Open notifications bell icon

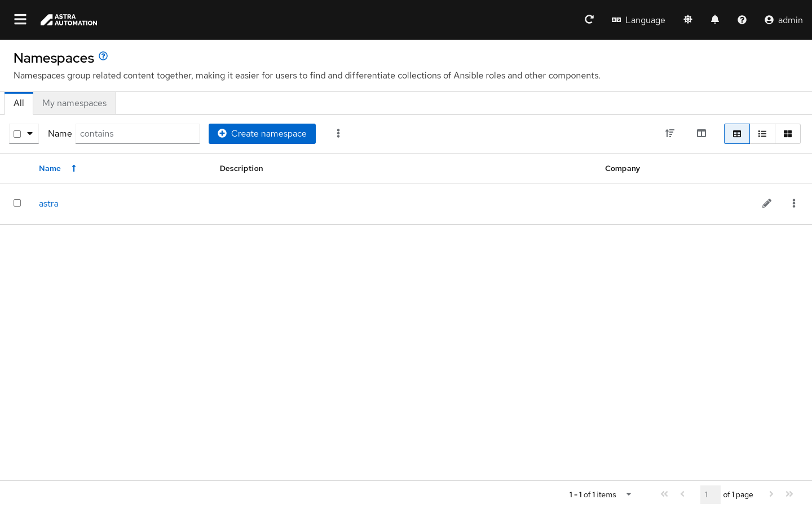pyautogui.click(x=715, y=20)
